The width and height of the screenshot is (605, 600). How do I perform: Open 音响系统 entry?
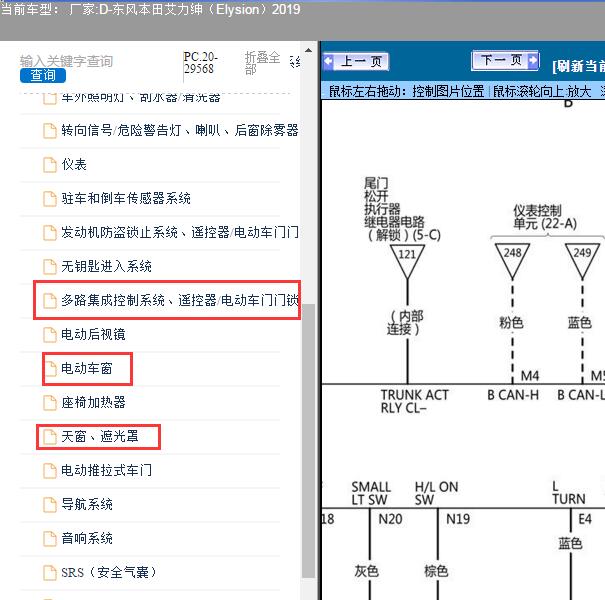(x=87, y=538)
